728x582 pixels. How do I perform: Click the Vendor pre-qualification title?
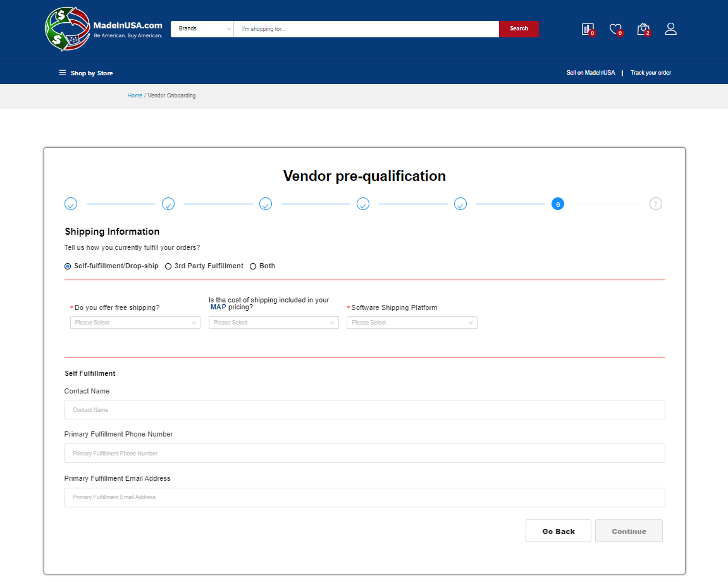click(x=364, y=176)
